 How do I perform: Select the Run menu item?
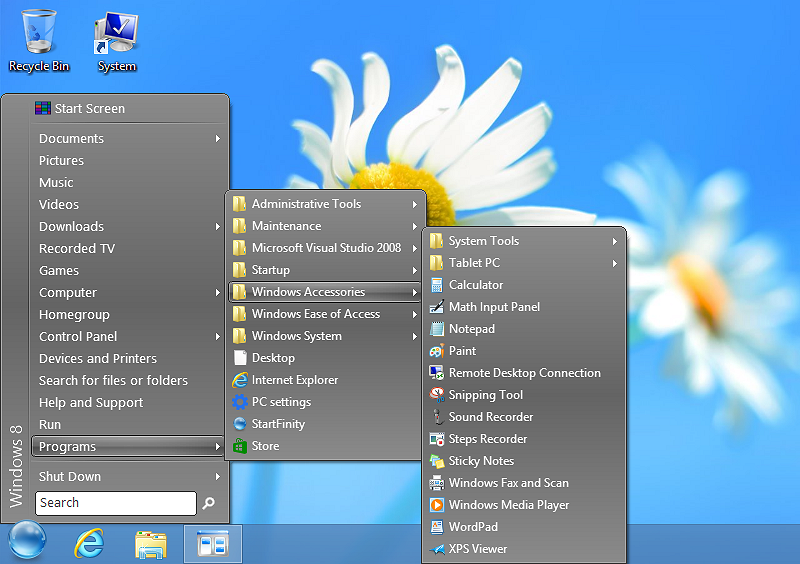click(x=128, y=424)
